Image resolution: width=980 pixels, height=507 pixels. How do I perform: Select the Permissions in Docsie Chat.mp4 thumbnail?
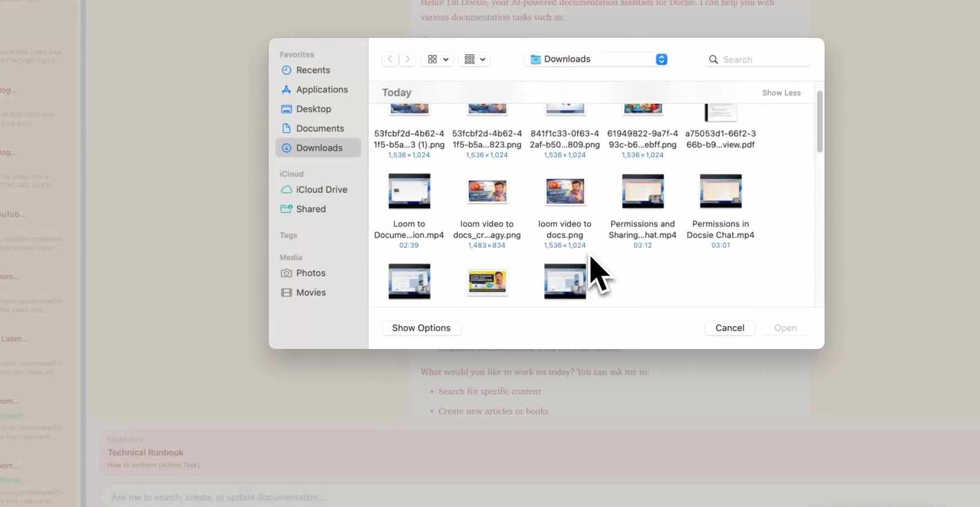tap(721, 191)
